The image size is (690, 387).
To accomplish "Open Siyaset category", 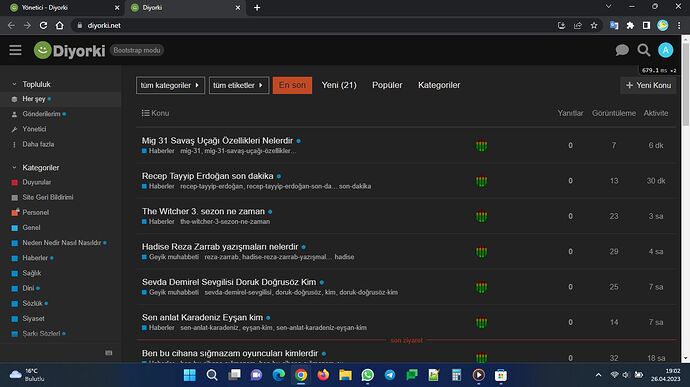I will [33, 318].
